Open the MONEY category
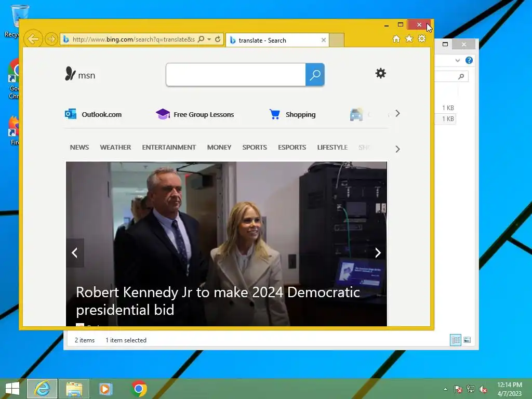The width and height of the screenshot is (532, 399). click(x=219, y=147)
